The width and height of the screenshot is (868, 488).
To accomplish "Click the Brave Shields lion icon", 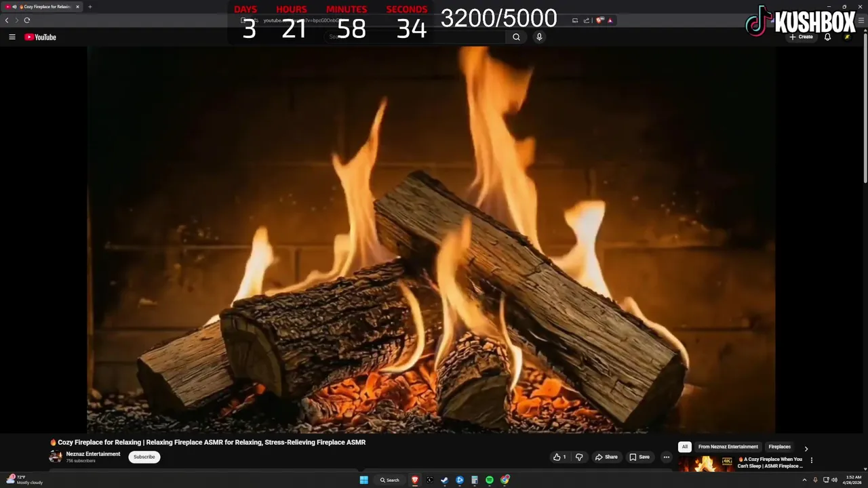I will pyautogui.click(x=599, y=20).
